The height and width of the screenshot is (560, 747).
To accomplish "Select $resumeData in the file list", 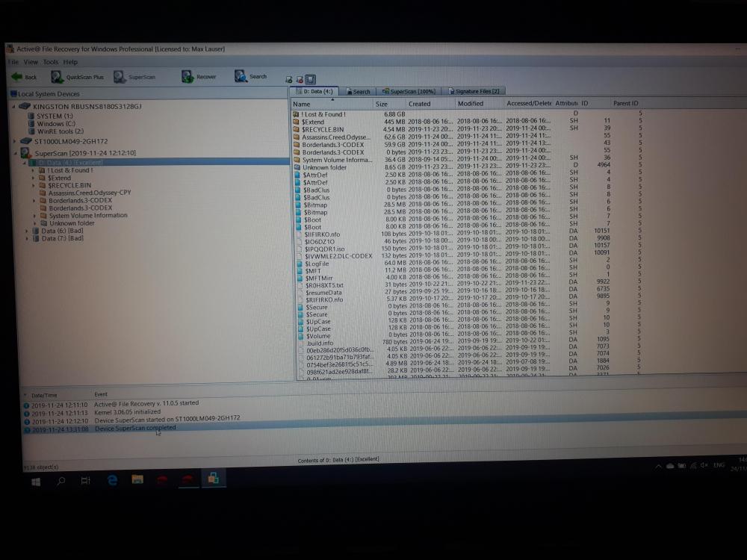I will [323, 293].
